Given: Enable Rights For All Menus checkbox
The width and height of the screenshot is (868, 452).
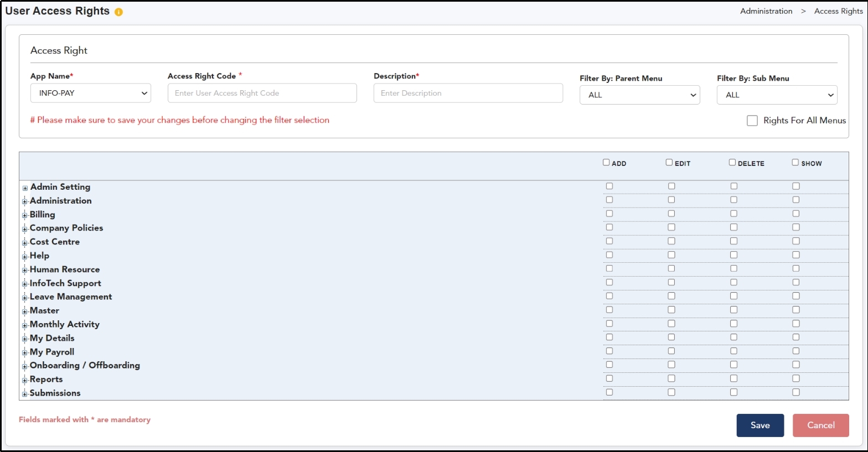Looking at the screenshot, I should [752, 121].
